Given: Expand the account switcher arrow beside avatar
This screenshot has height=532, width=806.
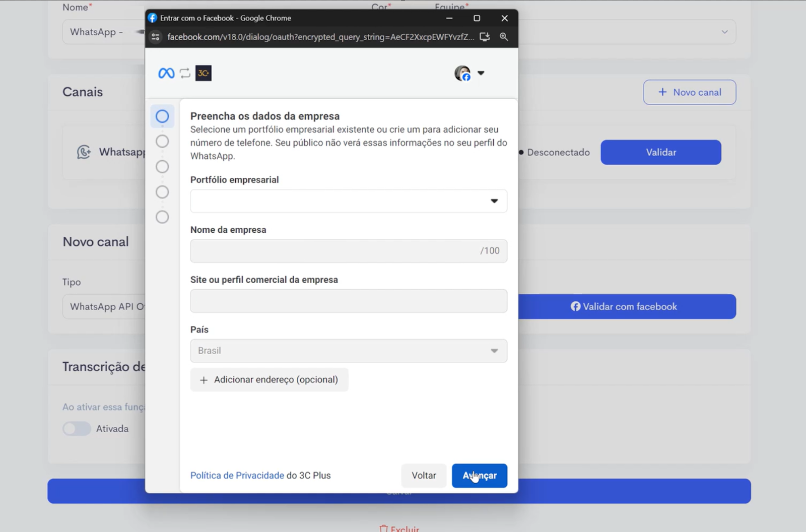Looking at the screenshot, I should click(481, 73).
